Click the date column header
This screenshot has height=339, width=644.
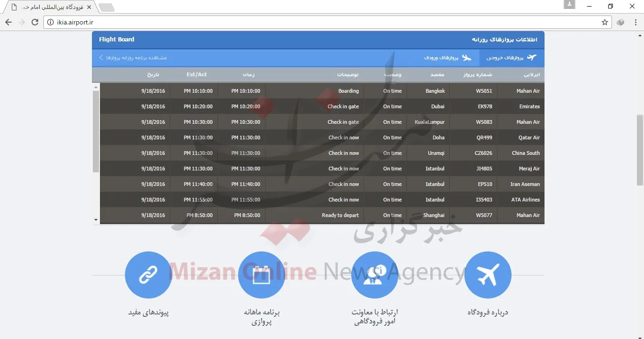click(x=154, y=74)
